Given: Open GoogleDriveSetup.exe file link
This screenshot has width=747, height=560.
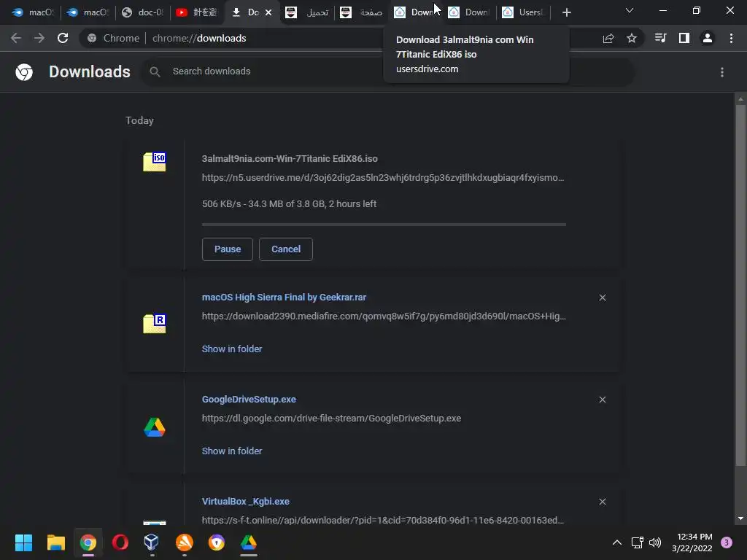Looking at the screenshot, I should [249, 399].
